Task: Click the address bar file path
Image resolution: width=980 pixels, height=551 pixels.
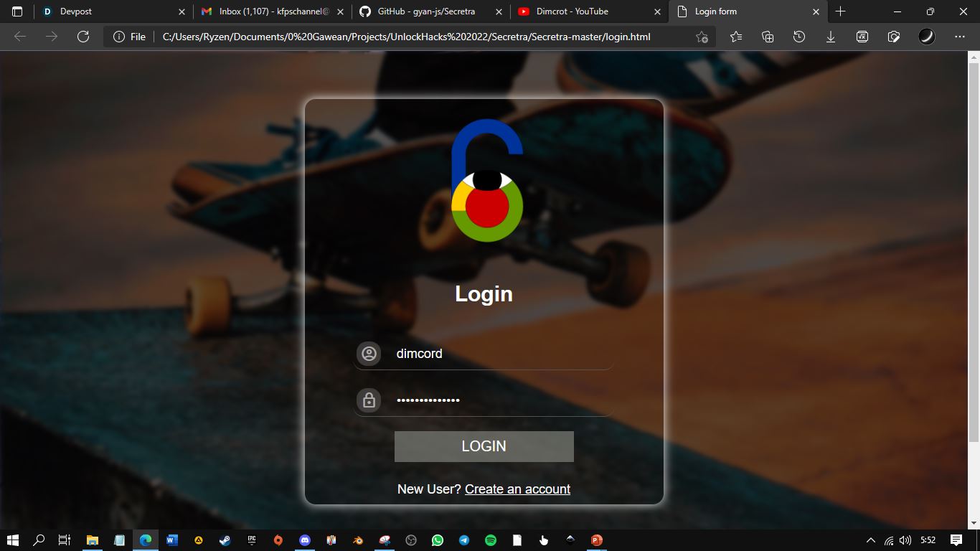Action: click(x=407, y=37)
